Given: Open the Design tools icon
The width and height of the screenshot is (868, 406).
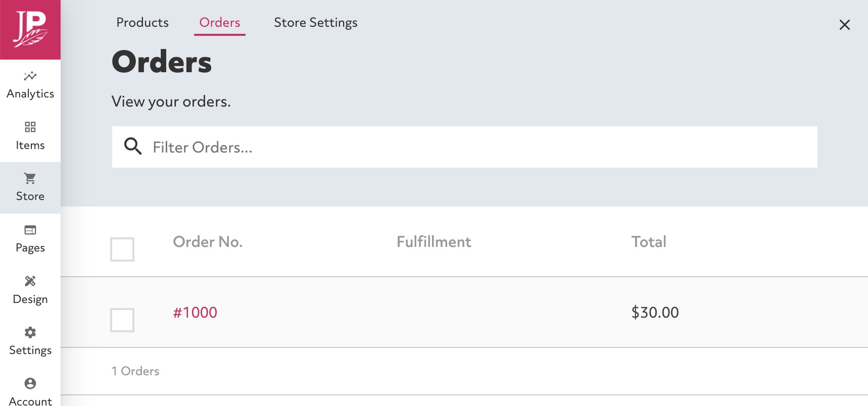Looking at the screenshot, I should (x=30, y=281).
